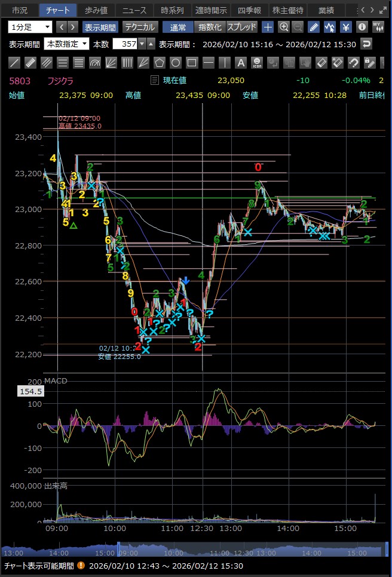Image resolution: width=392 pixels, height=577 pixels.
Task: Toggle 指数化 indexed chart mode
Action: click(x=210, y=27)
